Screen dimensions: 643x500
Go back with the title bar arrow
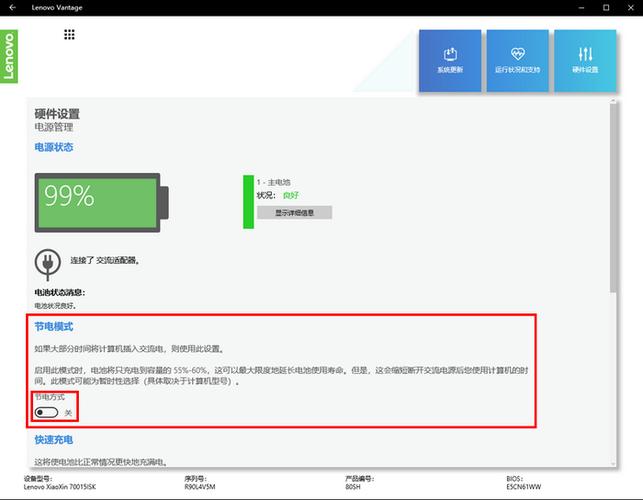[12, 7]
